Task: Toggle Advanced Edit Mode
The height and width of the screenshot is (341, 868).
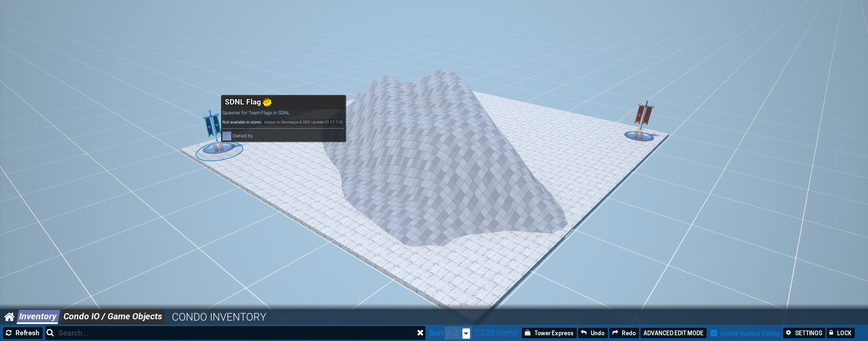Action: click(x=673, y=333)
